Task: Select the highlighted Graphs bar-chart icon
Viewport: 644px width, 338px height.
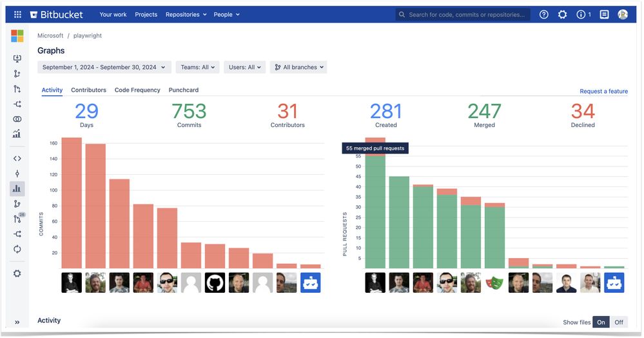Action: tap(17, 189)
